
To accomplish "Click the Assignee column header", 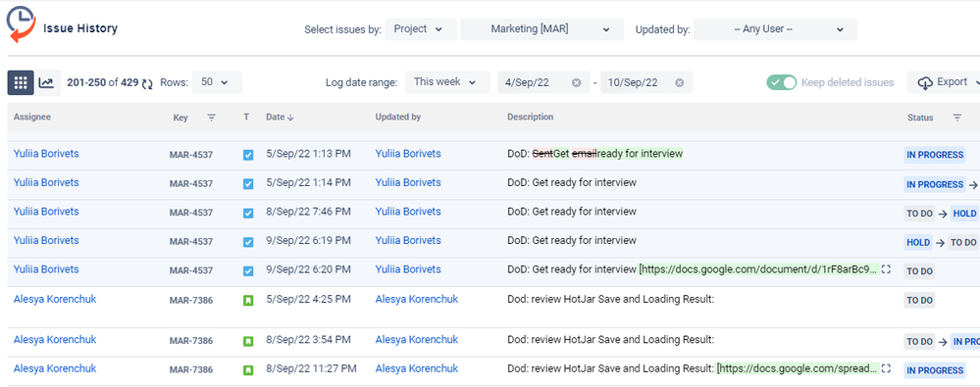I will coord(32,117).
